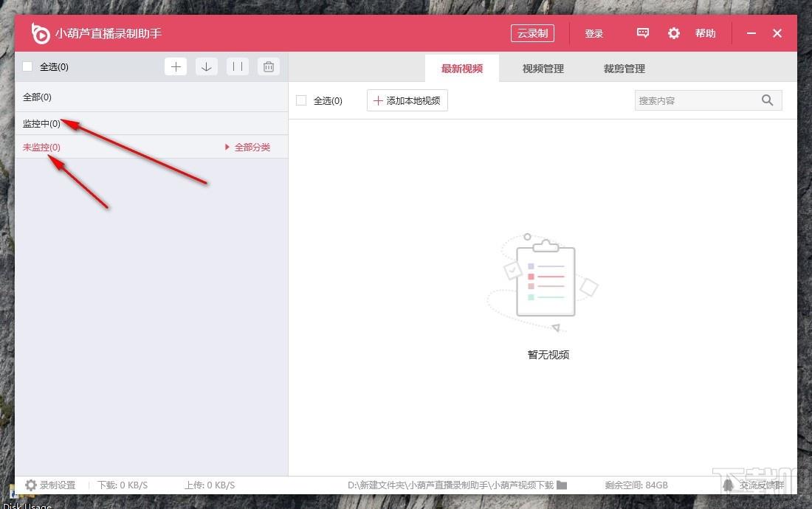Open settings gear icon in title bar
The width and height of the screenshot is (812, 509).
(x=674, y=33)
